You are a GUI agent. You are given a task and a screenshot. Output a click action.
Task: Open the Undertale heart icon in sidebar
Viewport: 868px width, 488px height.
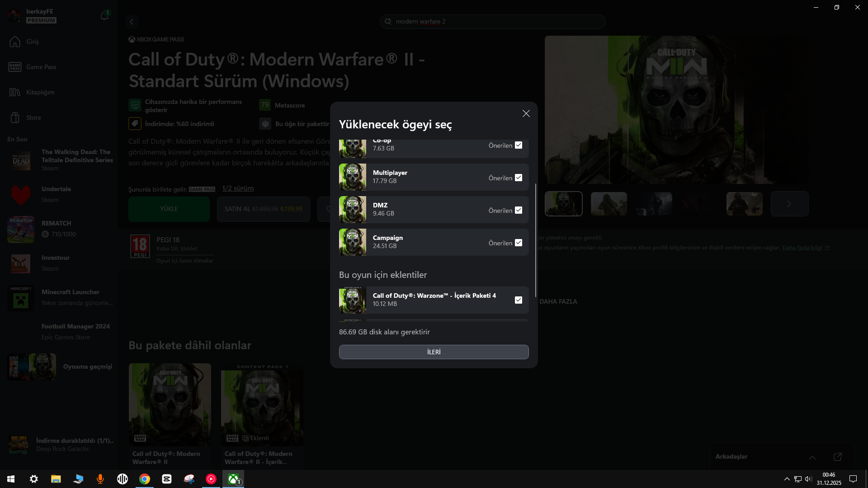tap(21, 194)
